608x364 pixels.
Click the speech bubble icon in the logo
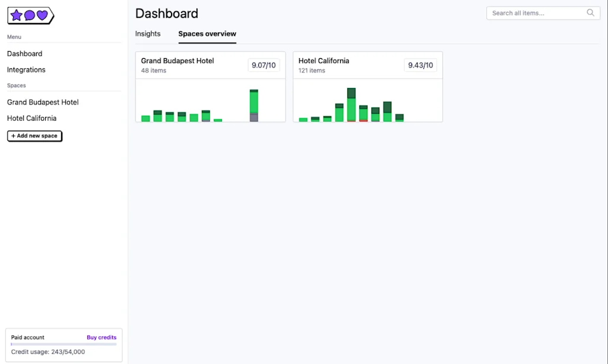click(30, 15)
